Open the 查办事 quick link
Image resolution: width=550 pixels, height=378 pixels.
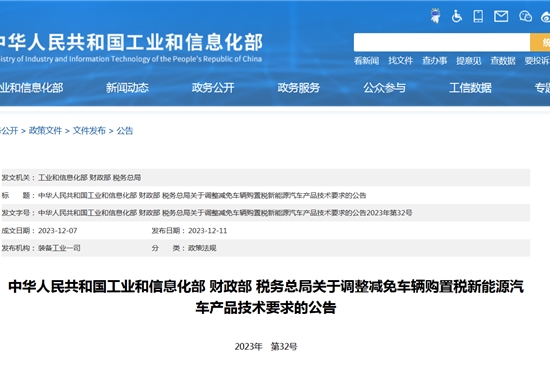(434, 61)
